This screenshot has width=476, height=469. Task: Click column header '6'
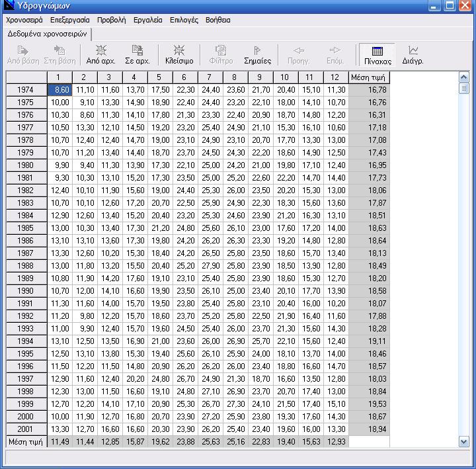pos(185,77)
